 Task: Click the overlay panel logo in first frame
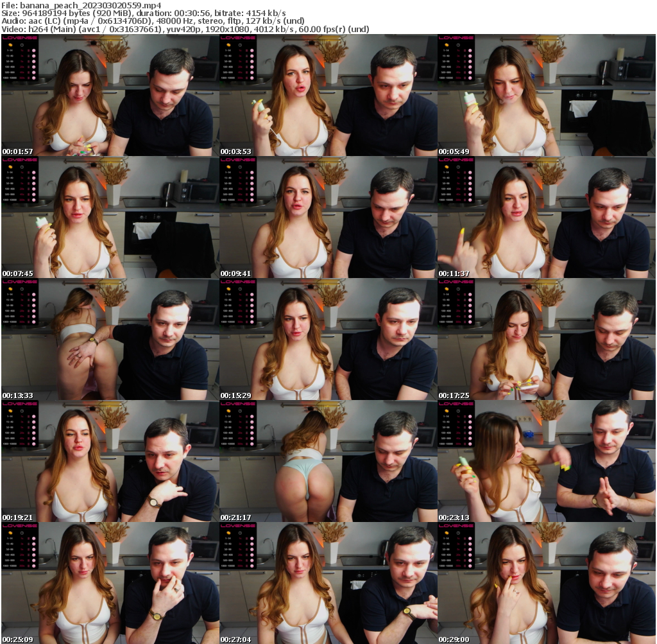tap(21, 38)
